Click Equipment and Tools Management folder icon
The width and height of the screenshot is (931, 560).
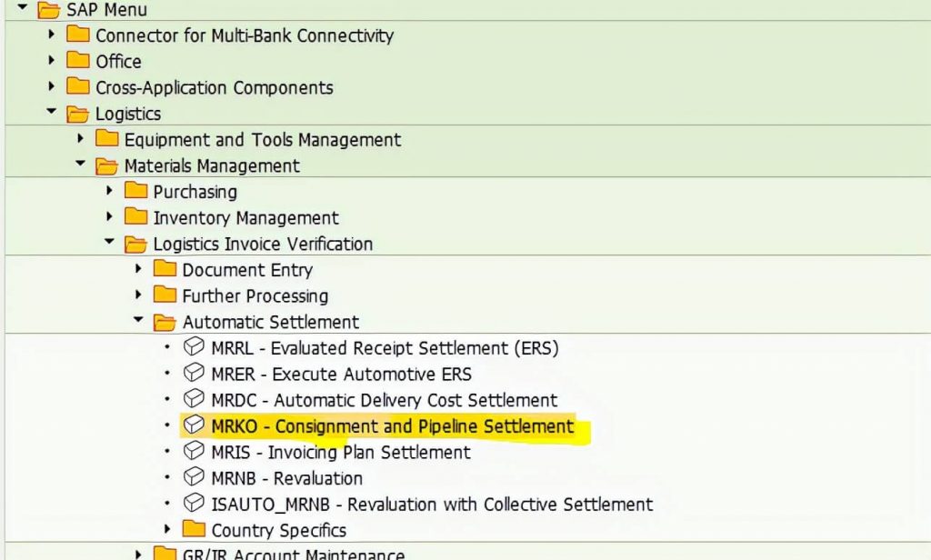[107, 138]
